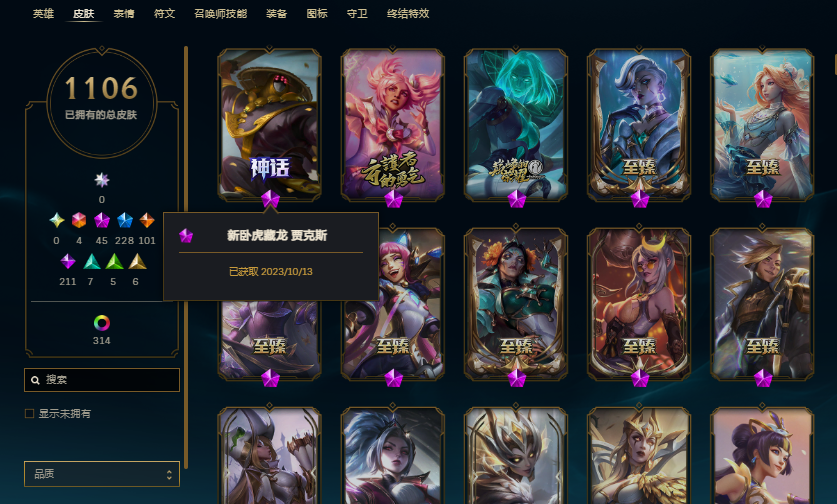837x504 pixels.
Task: Open the 召唤师技能 tab
Action: tap(220, 13)
